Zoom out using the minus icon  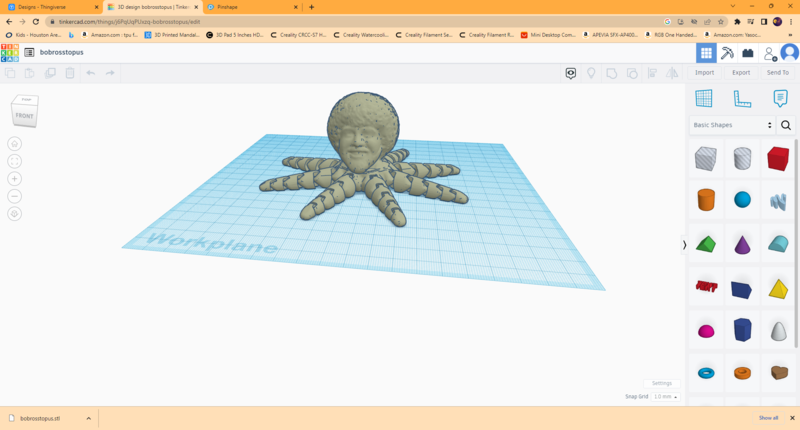coord(14,196)
